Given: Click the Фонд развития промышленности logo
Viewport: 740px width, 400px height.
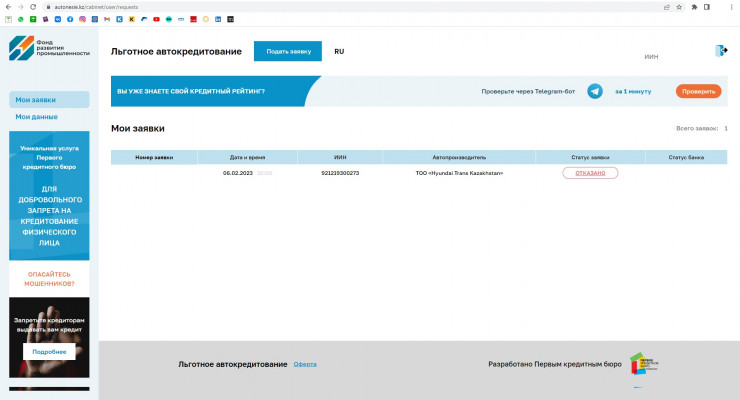Looking at the screenshot, I should pyautogui.click(x=49, y=47).
